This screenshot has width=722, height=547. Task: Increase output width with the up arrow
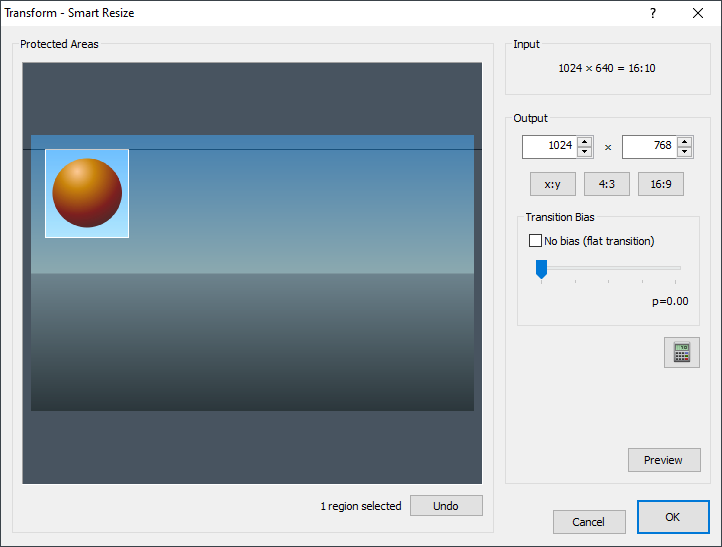pyautogui.click(x=585, y=142)
